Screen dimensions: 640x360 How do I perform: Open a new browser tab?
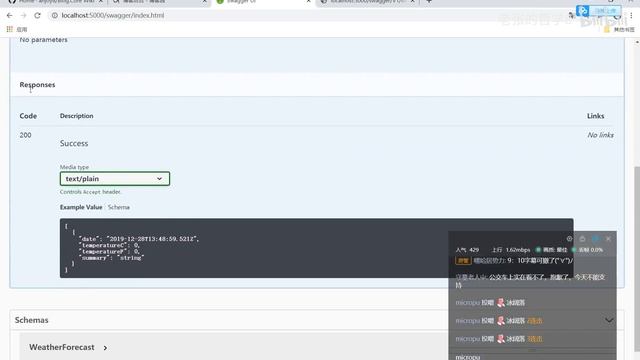point(429,2)
